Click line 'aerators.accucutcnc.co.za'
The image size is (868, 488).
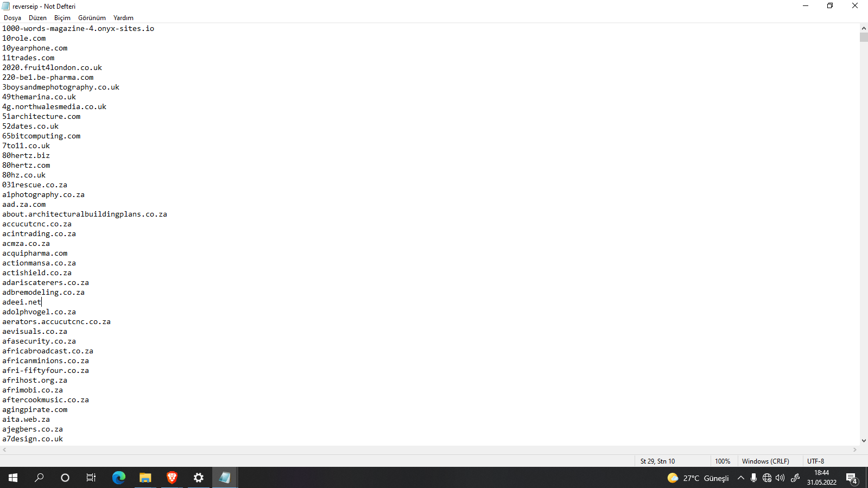[x=56, y=322]
